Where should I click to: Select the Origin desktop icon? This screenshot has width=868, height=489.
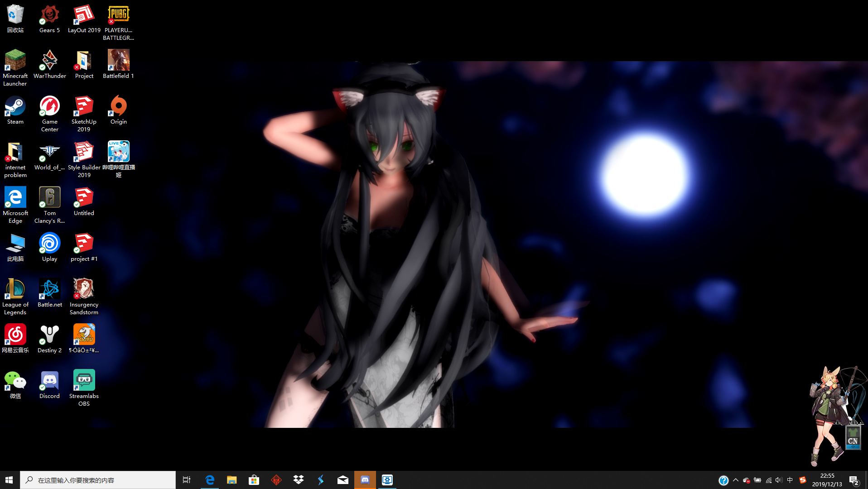click(118, 110)
